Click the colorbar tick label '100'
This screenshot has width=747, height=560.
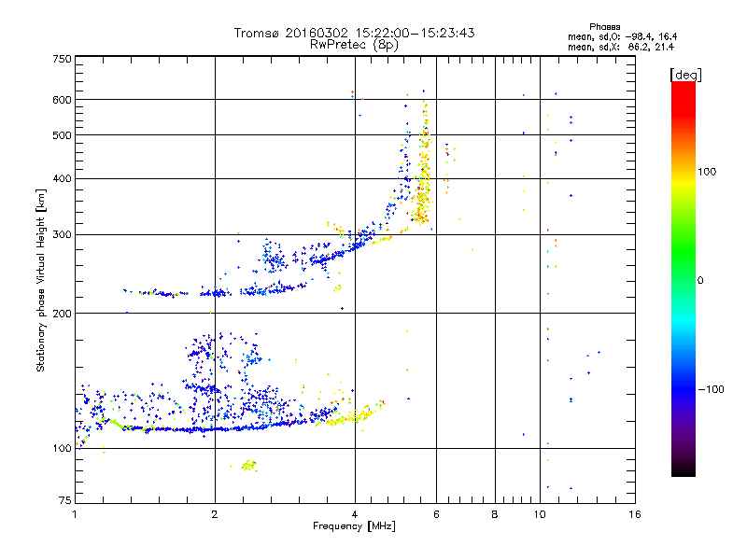coord(707,172)
